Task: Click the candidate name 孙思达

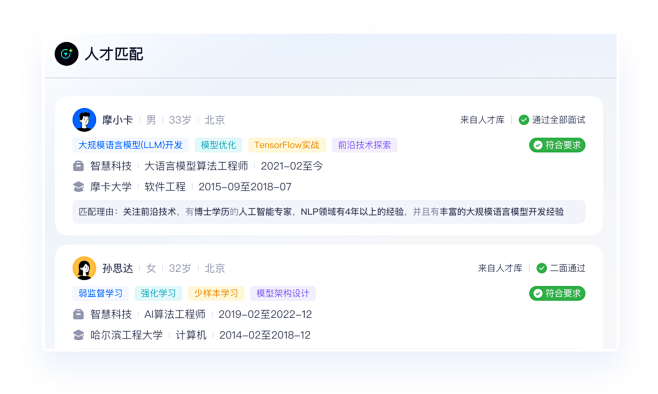Action: [118, 268]
